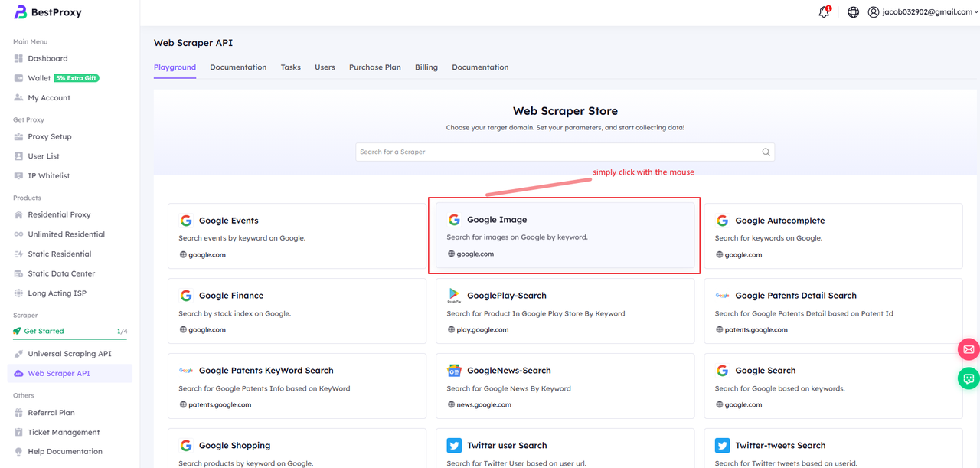Click the Twitter logo on Twitter user Search card
This screenshot has width=980, height=468.
click(454, 446)
